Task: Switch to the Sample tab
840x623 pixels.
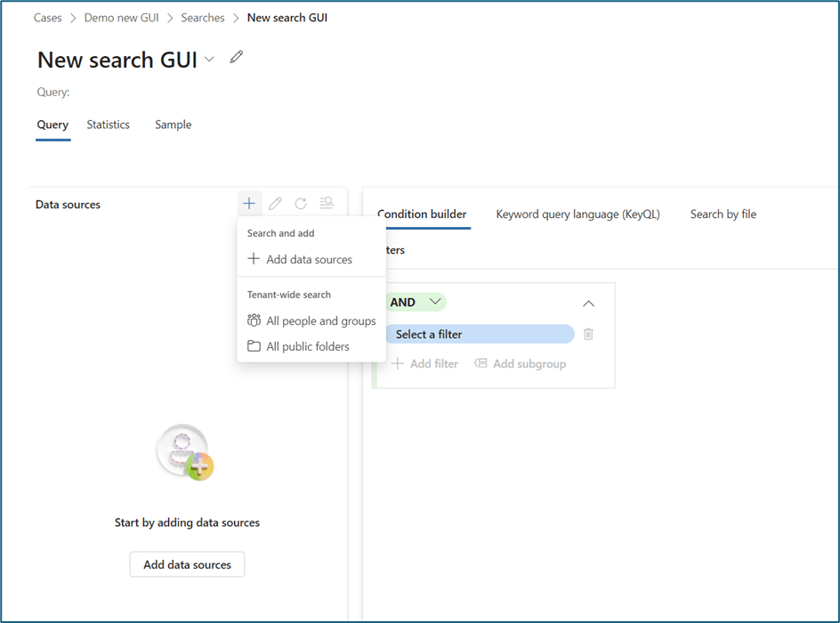Action: click(173, 125)
